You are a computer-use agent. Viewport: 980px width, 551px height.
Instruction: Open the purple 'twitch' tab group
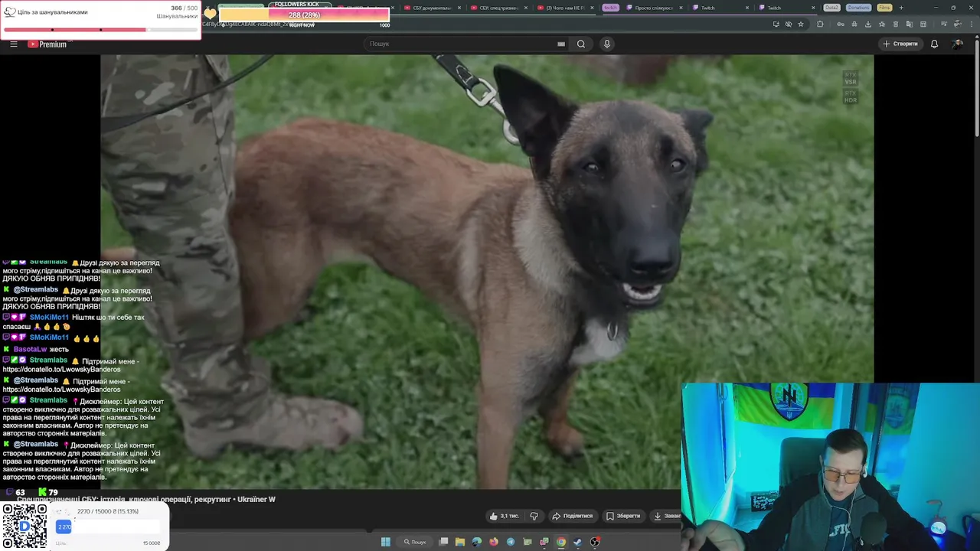[610, 8]
